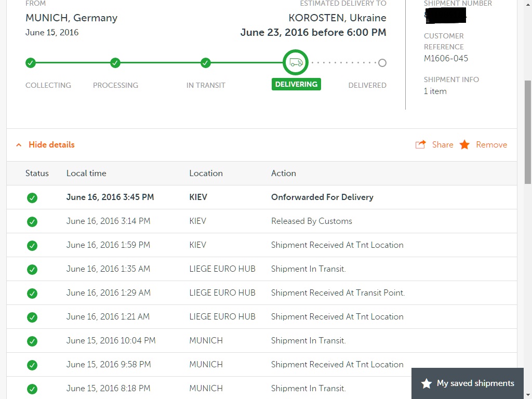Click the Share link
Screen dimensions: 532x399
443,144
